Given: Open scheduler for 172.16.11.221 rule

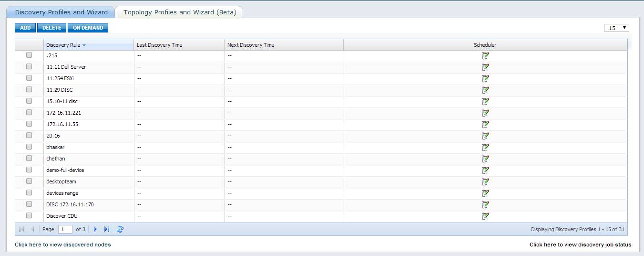Looking at the screenshot, I should click(x=485, y=113).
